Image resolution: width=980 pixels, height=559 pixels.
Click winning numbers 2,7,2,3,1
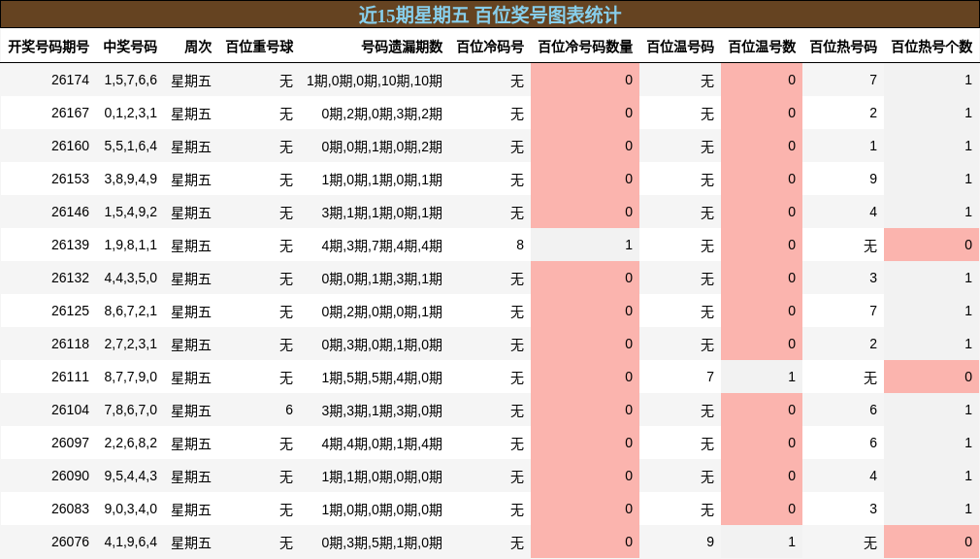pos(131,345)
